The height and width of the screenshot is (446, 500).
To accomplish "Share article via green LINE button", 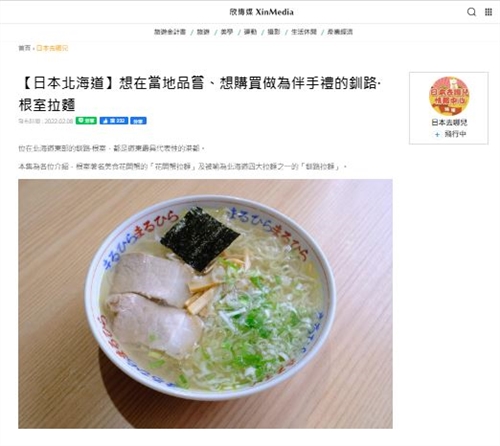I will (x=86, y=120).
